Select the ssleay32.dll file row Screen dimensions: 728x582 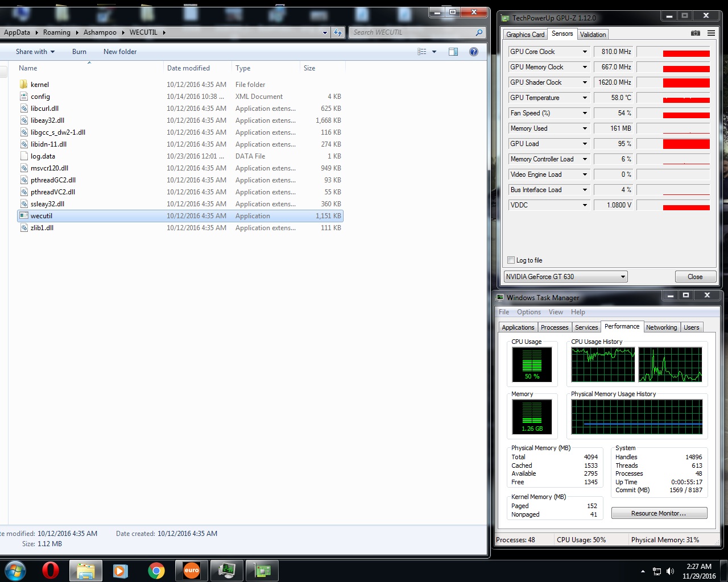(x=180, y=204)
